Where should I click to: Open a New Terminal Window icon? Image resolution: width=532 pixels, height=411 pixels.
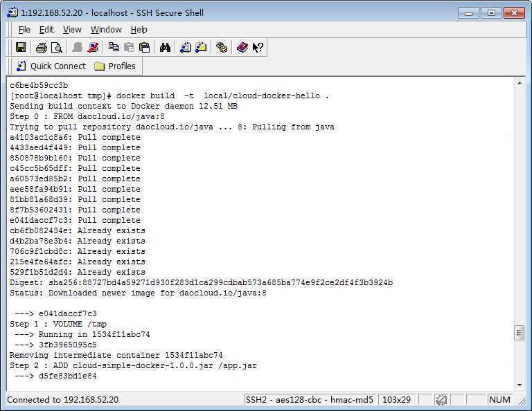point(186,48)
